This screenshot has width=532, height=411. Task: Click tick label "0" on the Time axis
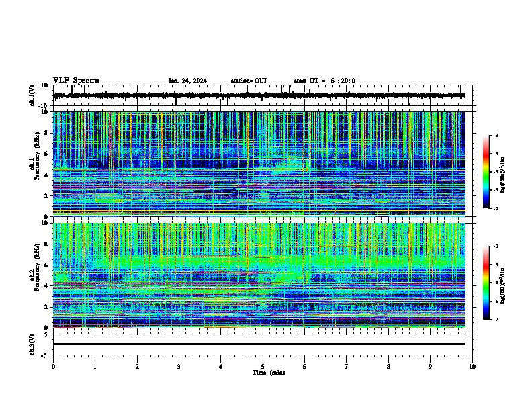(53, 367)
